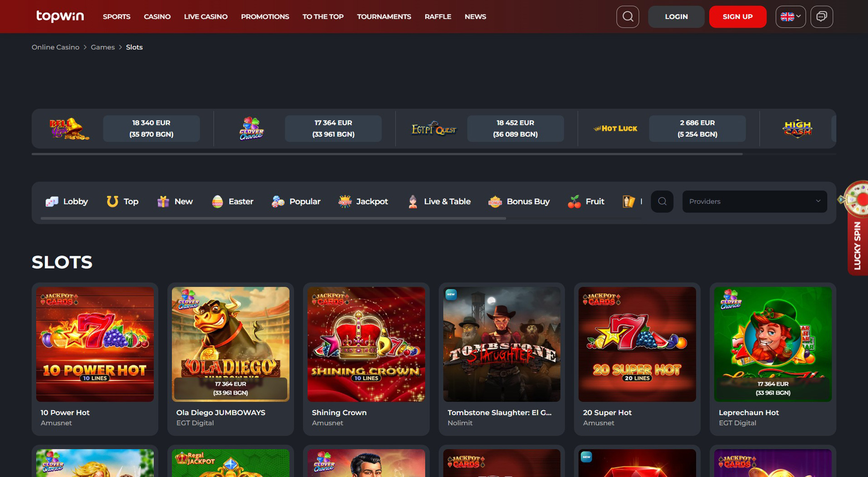Click the 17 364 EUR Clover Chance amount in the jackpot bar
The image size is (868, 477).
tap(333, 129)
